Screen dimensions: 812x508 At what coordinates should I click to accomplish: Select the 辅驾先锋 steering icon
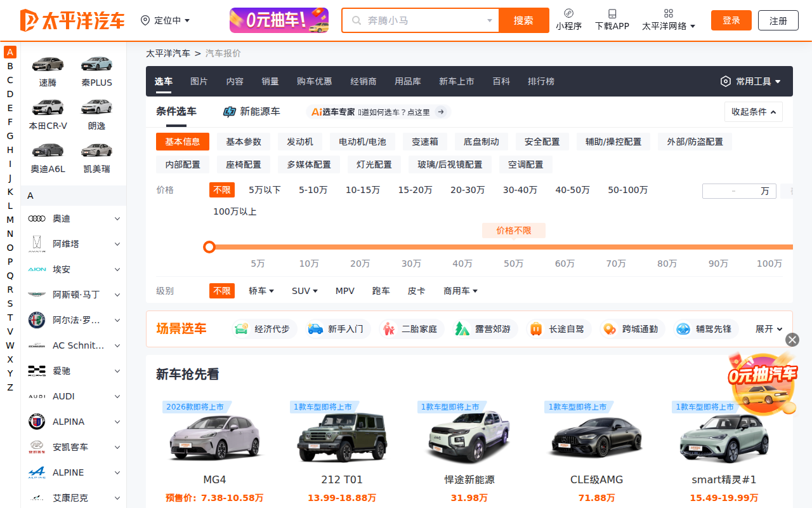pos(683,329)
